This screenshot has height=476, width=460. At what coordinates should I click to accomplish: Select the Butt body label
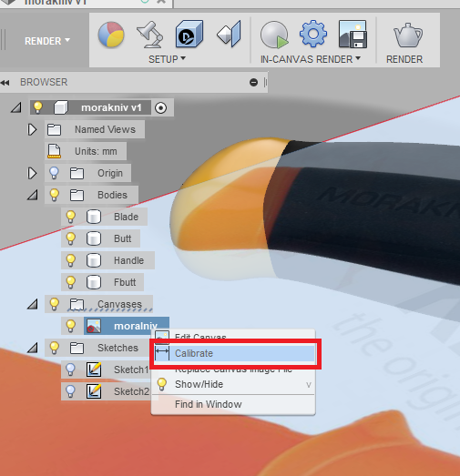[122, 238]
